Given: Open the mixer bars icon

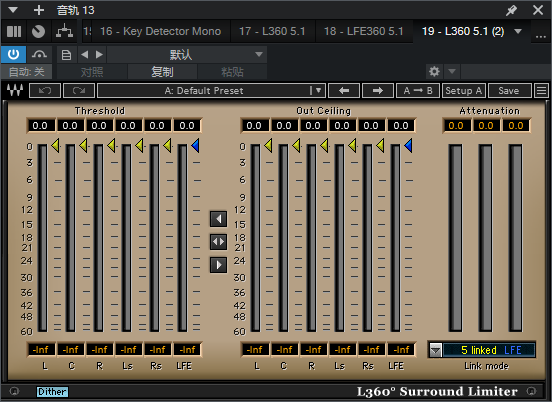Looking at the screenshot, I should coord(14,31).
